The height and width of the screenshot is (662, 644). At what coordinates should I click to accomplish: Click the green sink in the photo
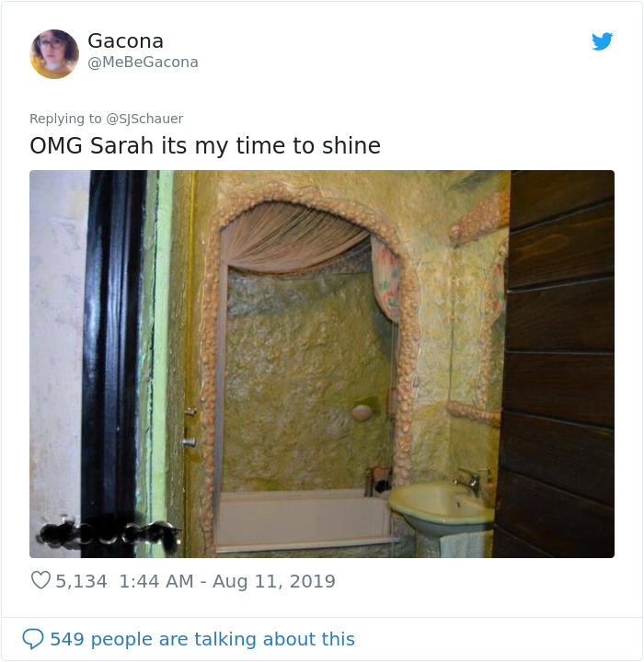point(440,505)
